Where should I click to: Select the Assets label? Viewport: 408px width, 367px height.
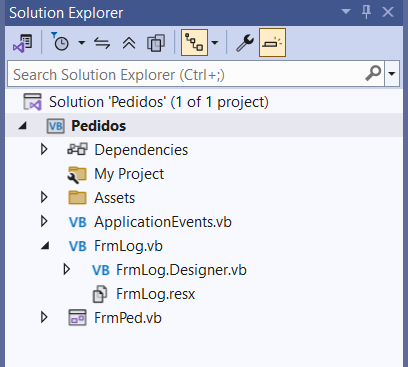tap(115, 198)
